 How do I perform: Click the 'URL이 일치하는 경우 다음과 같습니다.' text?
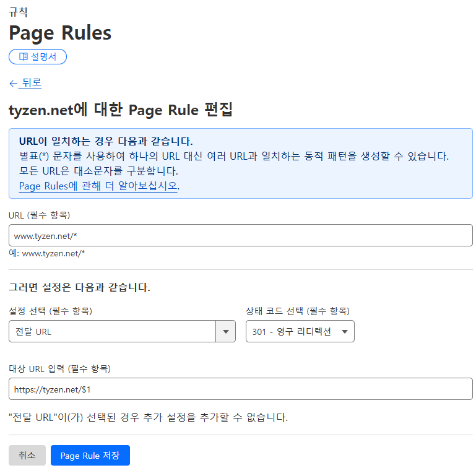(x=106, y=141)
